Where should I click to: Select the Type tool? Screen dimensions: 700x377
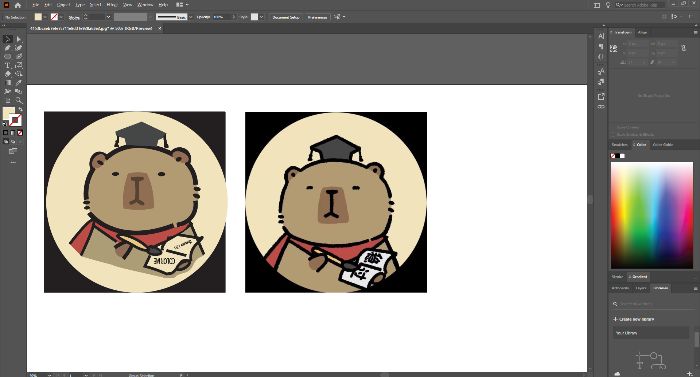tap(8, 65)
